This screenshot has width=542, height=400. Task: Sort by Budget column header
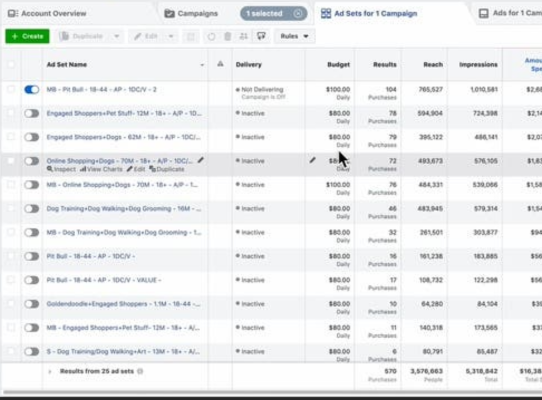pos(338,65)
